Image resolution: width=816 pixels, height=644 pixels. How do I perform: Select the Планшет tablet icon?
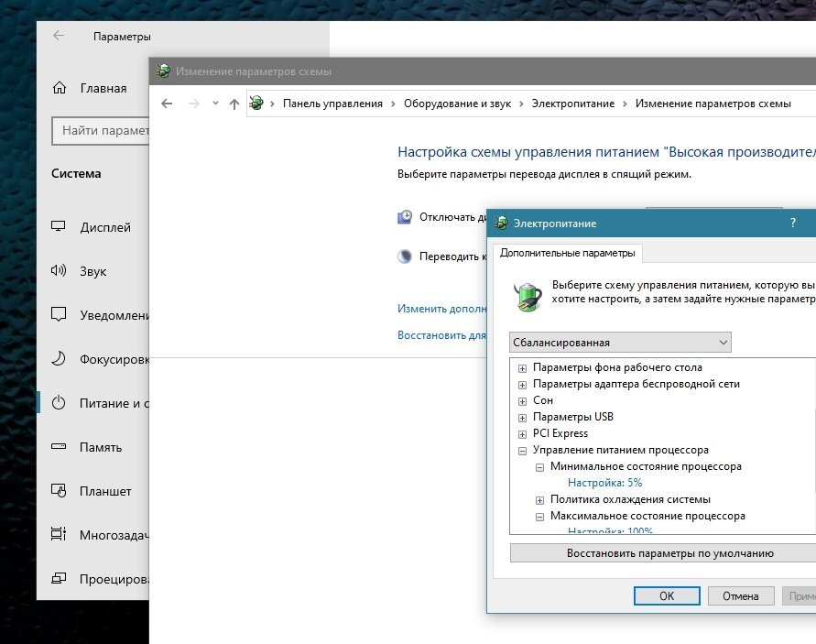(x=60, y=491)
